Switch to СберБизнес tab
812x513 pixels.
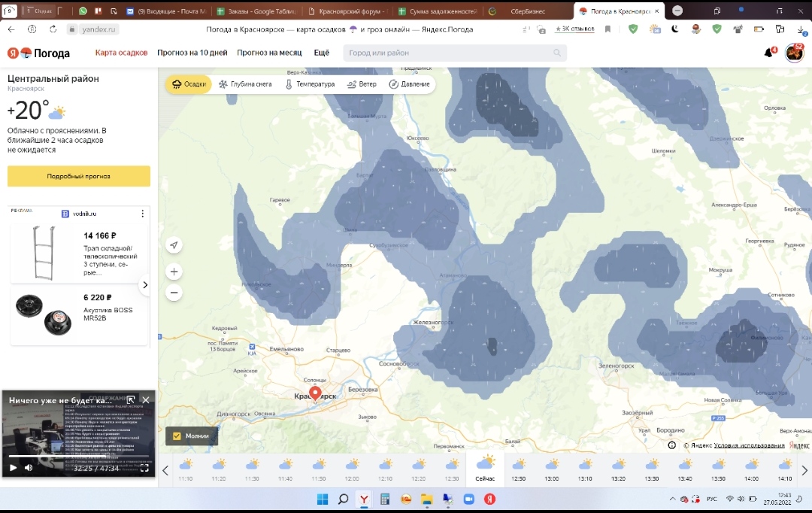[529, 11]
